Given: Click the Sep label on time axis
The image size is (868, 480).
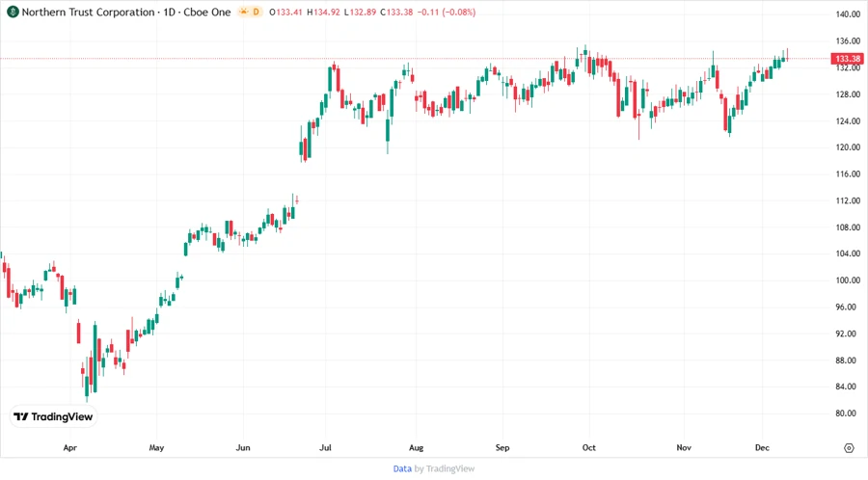Looking at the screenshot, I should 502,448.
